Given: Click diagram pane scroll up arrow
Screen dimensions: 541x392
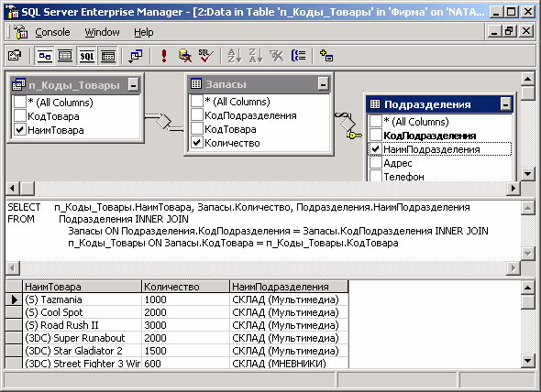Looking at the screenshot, I should click(527, 79).
